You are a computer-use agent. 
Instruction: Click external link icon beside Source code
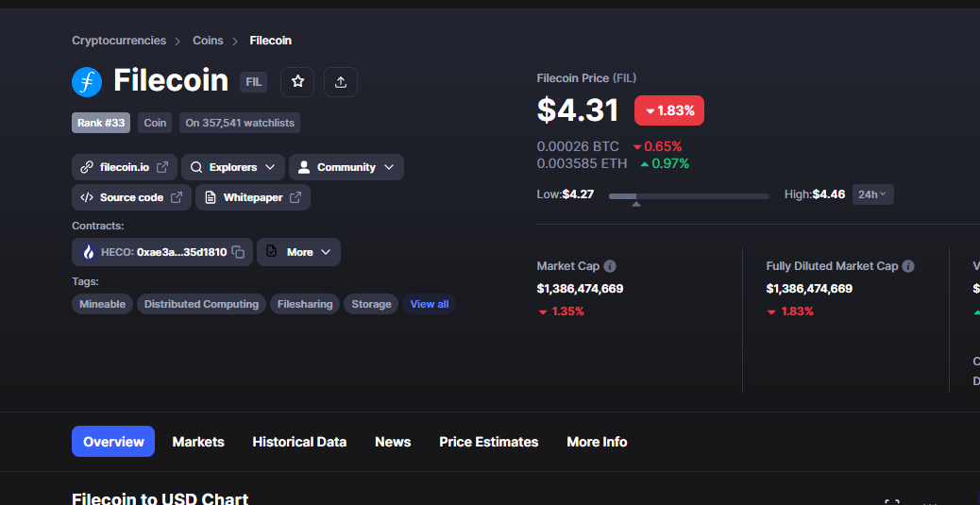point(177,197)
